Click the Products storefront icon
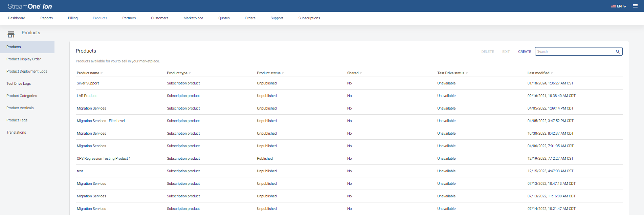This screenshot has height=215, width=644. coord(11,34)
